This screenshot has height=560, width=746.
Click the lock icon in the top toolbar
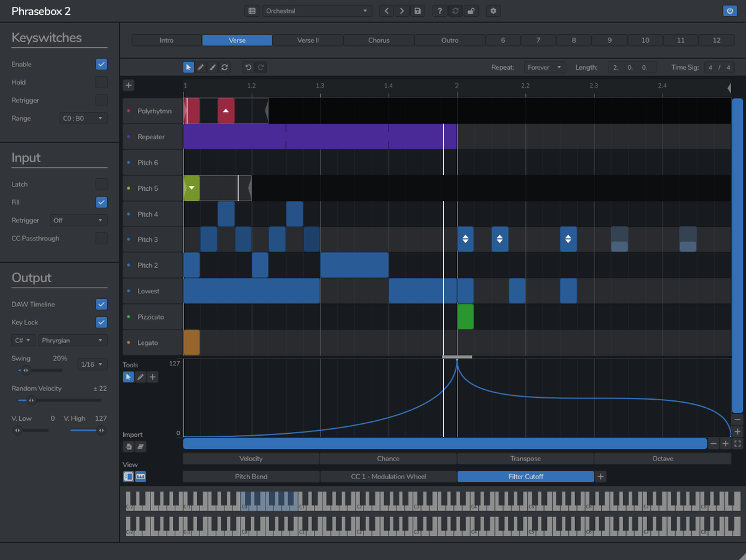coord(471,11)
